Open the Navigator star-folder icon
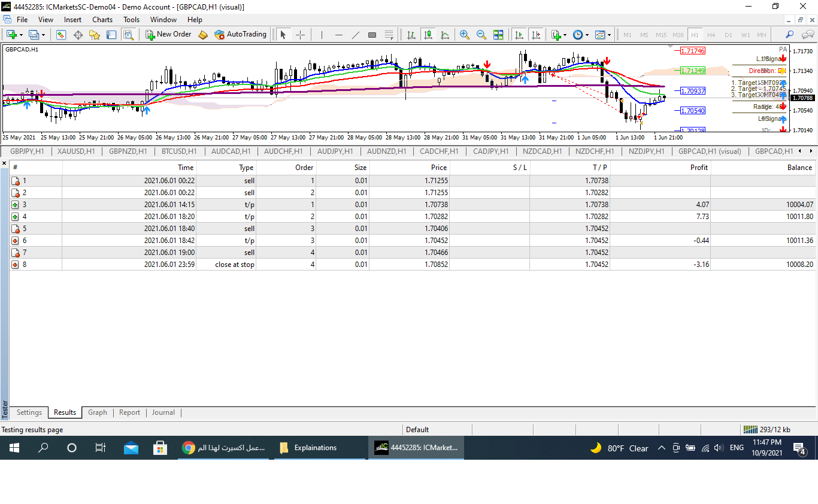 [x=95, y=35]
